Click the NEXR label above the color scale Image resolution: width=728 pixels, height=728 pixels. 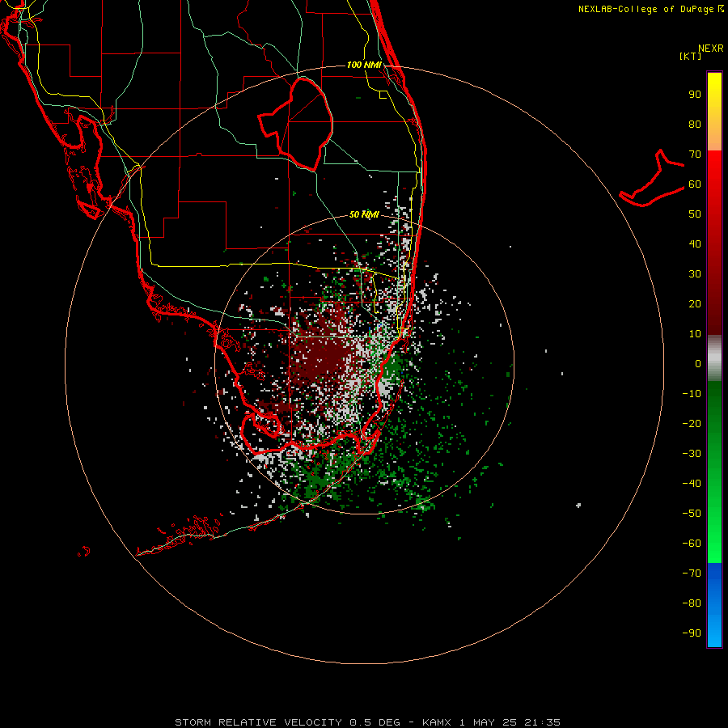[711, 48]
